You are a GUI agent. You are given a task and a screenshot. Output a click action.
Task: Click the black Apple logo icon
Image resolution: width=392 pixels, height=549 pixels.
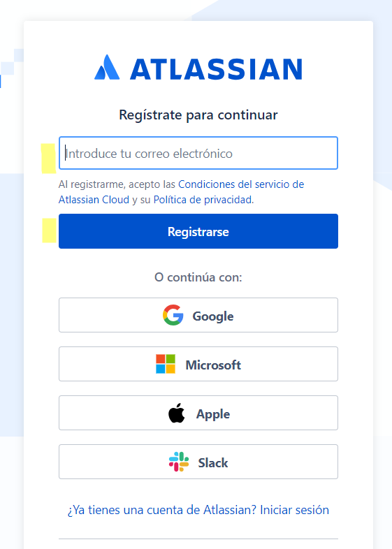177,413
